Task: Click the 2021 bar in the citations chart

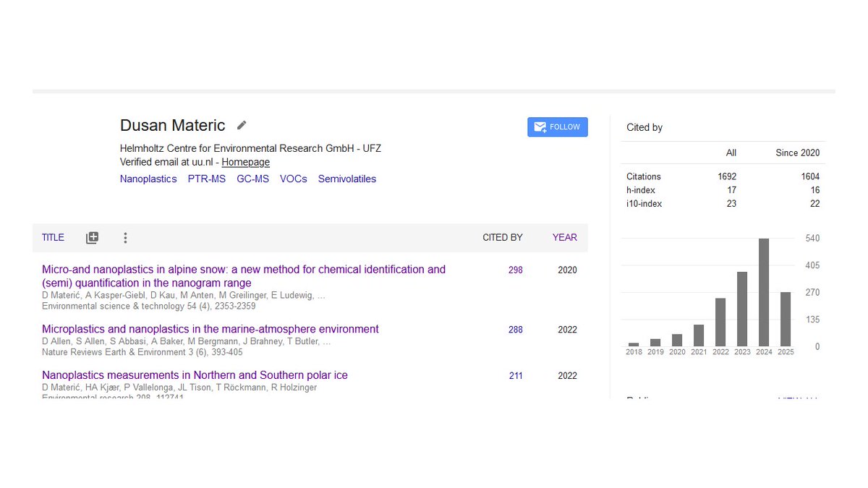Action: click(699, 335)
